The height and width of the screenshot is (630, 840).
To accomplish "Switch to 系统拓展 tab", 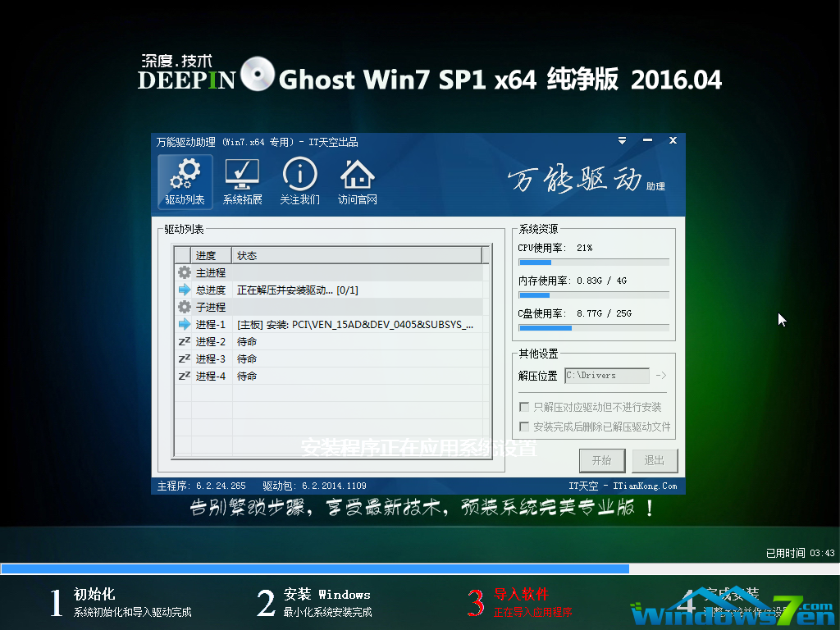I will (242, 181).
